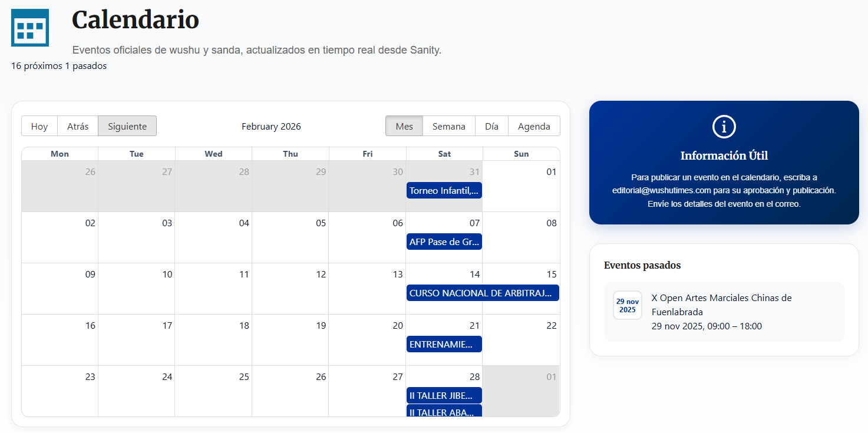
Task: Open the CURSO NACIONAL DE ARBITRAJE event
Action: (482, 293)
